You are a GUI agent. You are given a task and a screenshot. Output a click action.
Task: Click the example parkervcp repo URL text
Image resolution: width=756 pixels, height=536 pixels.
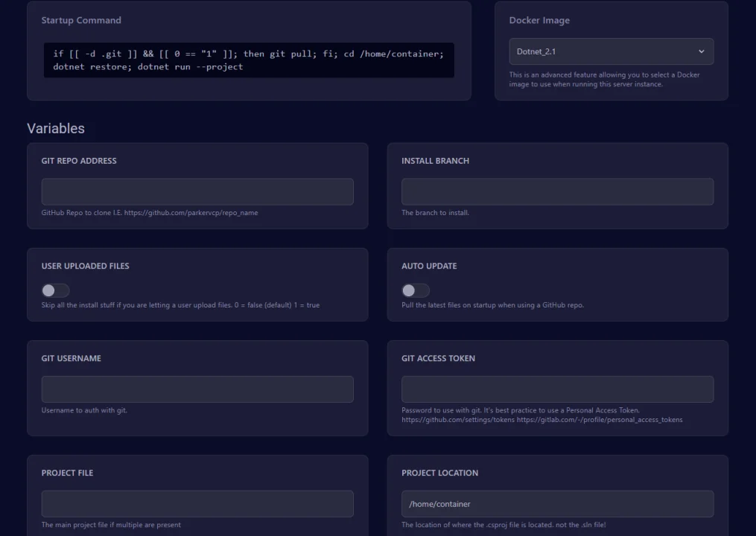[x=191, y=213]
